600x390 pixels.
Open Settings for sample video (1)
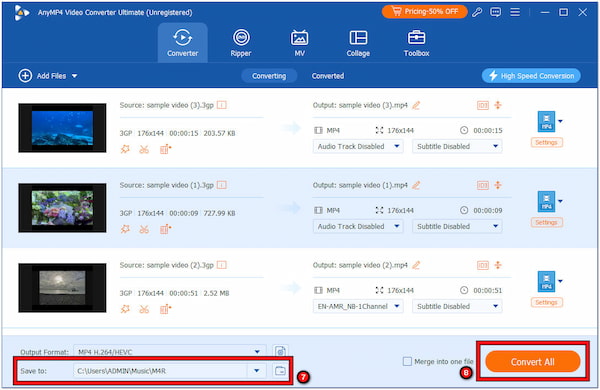pos(546,222)
